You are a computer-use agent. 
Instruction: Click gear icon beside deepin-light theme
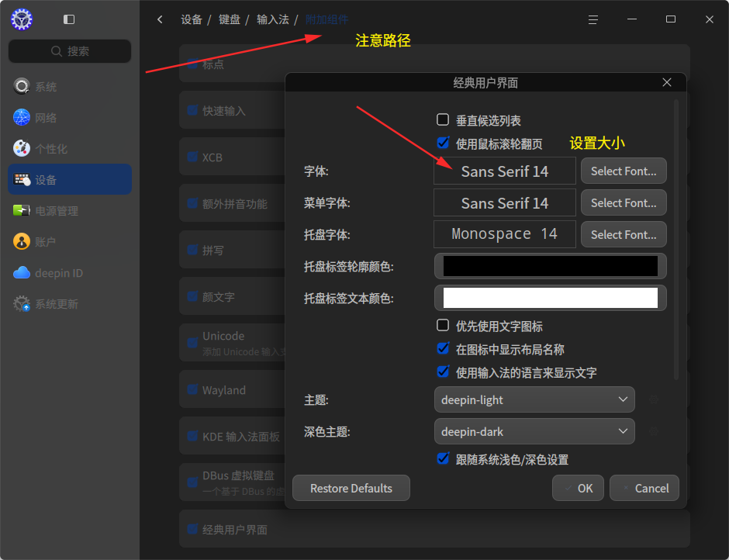tap(654, 399)
